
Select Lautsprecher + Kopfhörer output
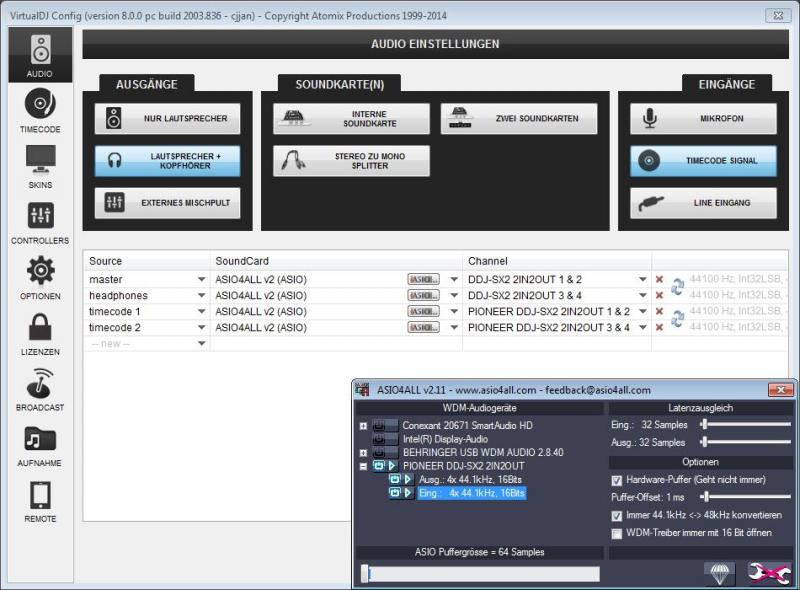click(x=167, y=161)
